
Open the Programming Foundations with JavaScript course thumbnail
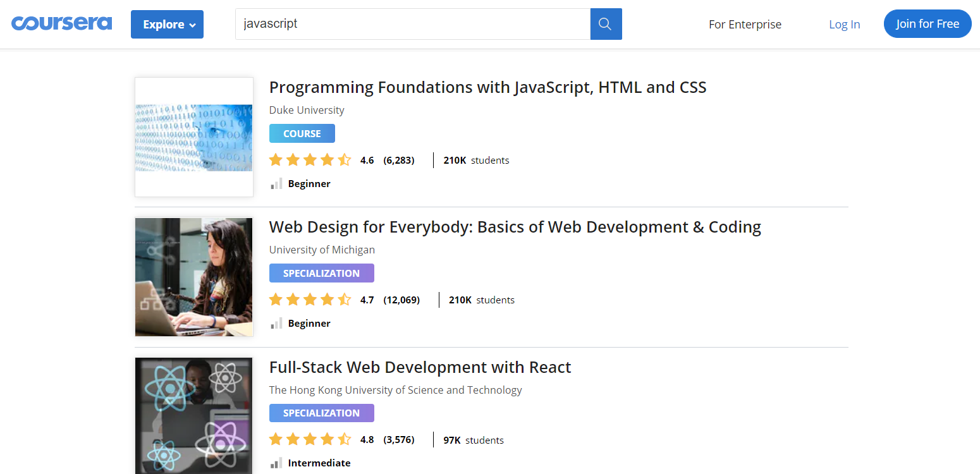tap(194, 137)
